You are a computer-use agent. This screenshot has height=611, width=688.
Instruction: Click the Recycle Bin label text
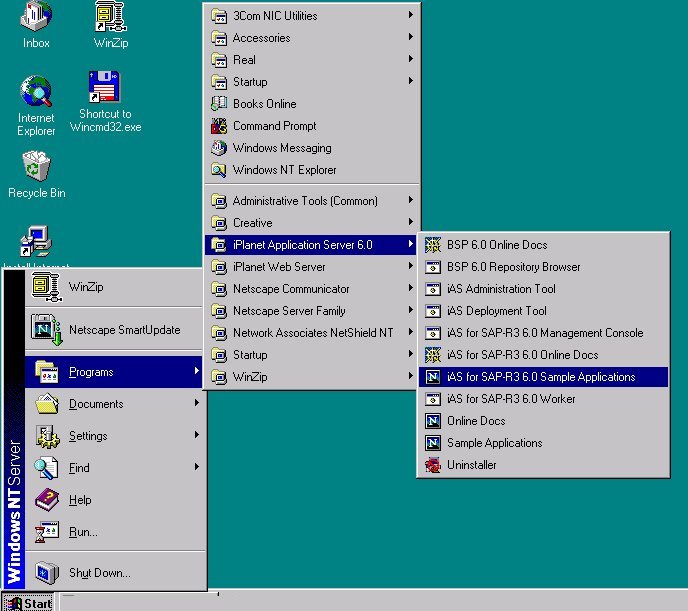click(x=36, y=193)
